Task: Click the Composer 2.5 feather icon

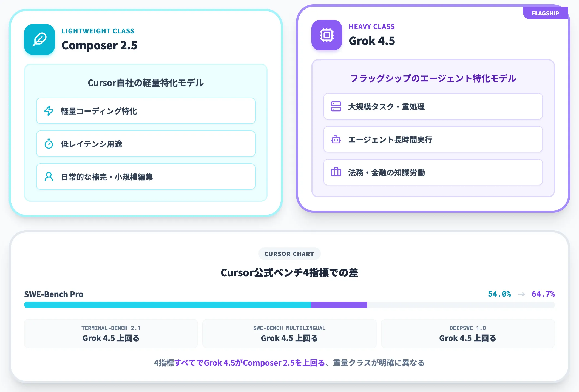Action: [x=39, y=39]
